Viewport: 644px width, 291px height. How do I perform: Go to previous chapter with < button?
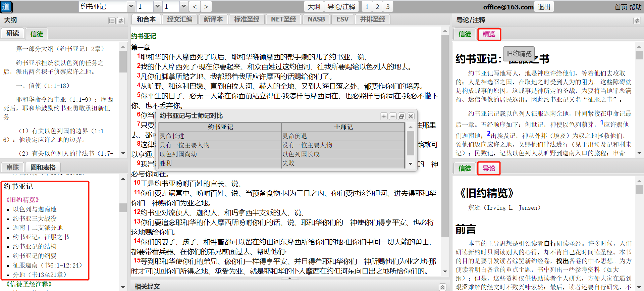pos(195,7)
